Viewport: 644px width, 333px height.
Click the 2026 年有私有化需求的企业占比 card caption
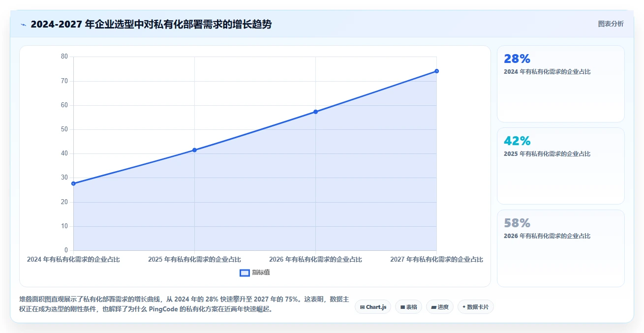pos(547,236)
